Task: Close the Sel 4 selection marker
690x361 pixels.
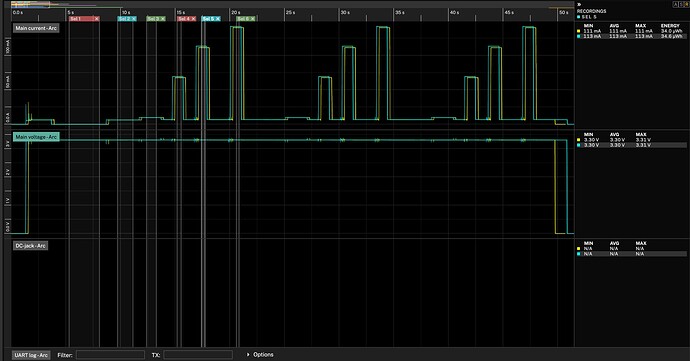Action: pos(194,19)
